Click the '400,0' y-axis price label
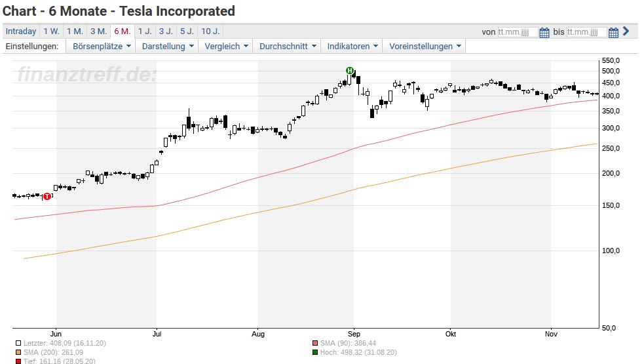The image size is (644, 364). (611, 96)
